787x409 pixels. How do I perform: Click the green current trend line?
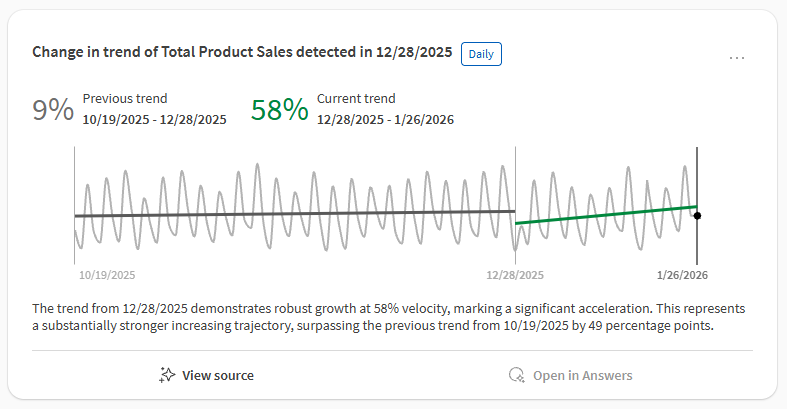click(x=605, y=215)
